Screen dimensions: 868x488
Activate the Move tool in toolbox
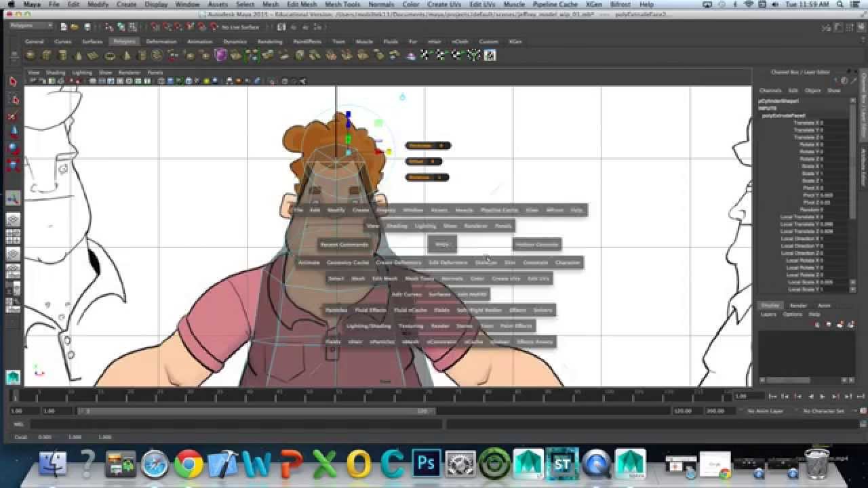(x=13, y=132)
